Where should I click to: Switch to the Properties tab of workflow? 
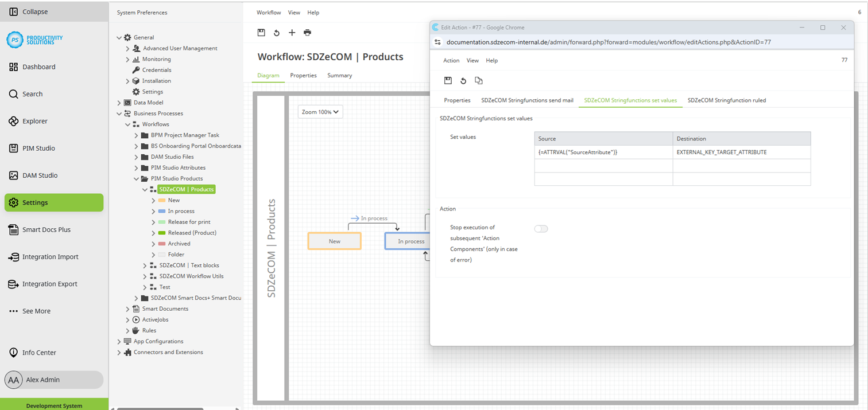[303, 76]
